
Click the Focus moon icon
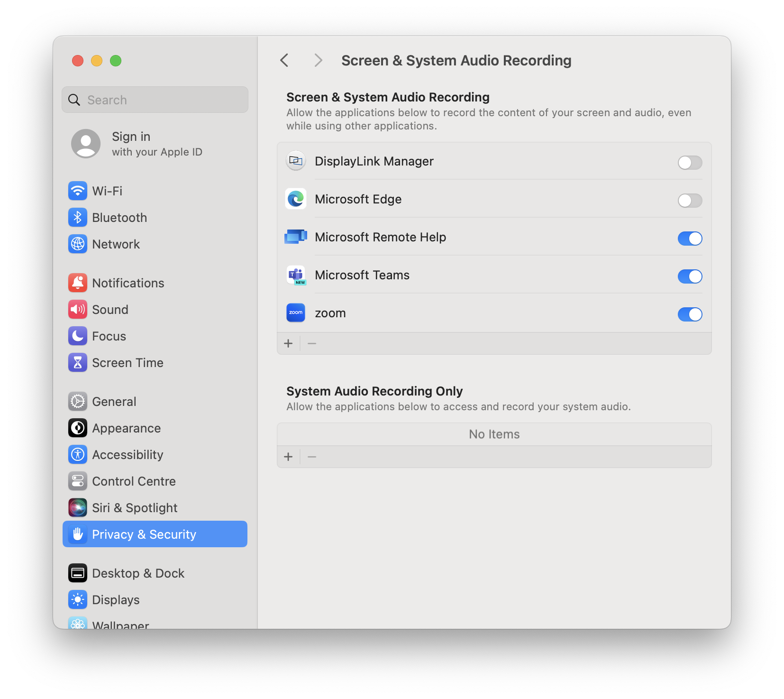(78, 336)
